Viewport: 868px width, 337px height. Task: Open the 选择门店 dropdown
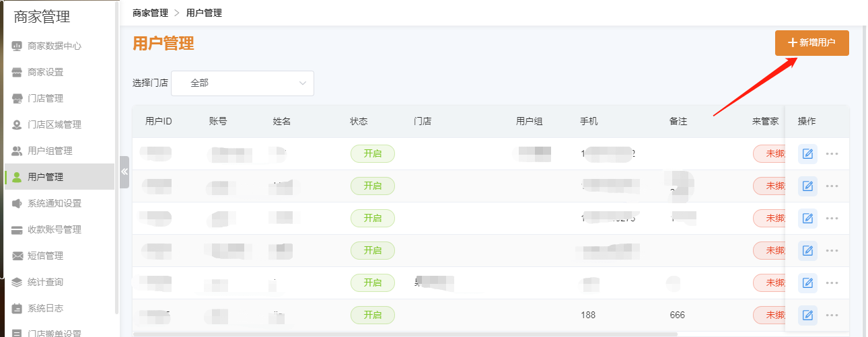coord(242,83)
